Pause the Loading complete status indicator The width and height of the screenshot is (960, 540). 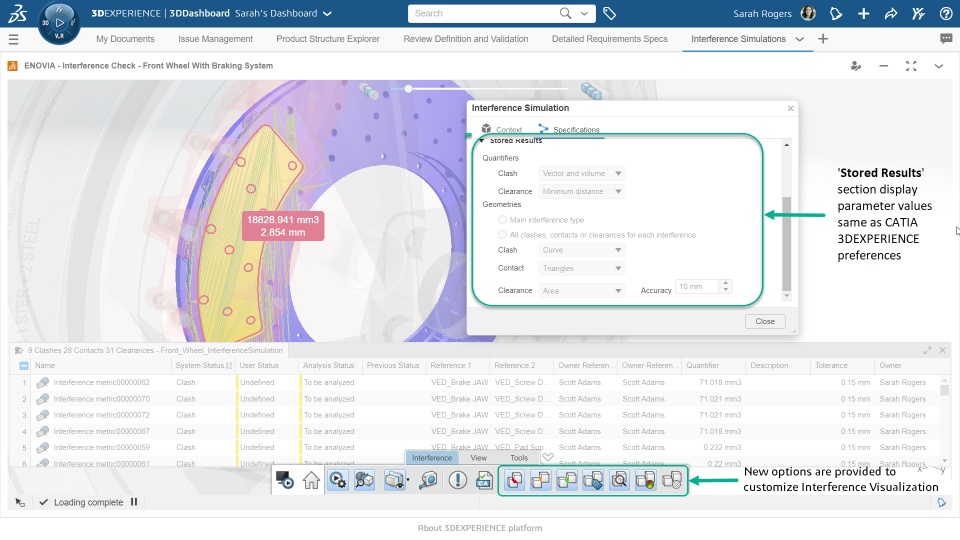pos(133,502)
